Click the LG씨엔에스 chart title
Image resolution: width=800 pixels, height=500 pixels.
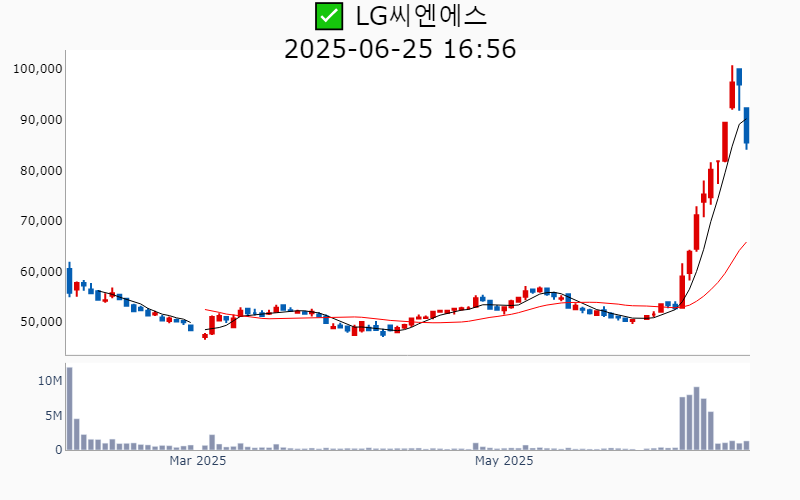tap(421, 16)
